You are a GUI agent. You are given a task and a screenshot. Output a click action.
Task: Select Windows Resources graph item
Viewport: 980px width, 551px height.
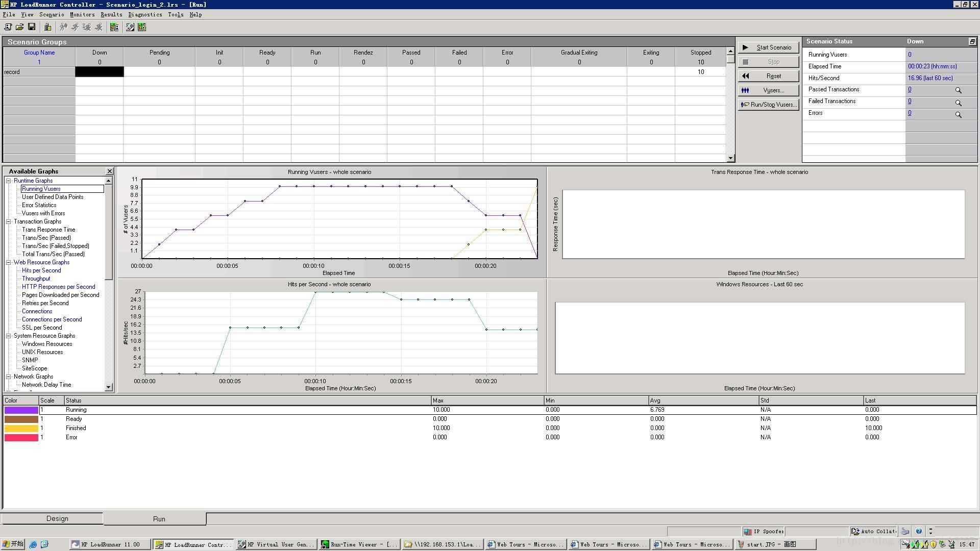[47, 344]
